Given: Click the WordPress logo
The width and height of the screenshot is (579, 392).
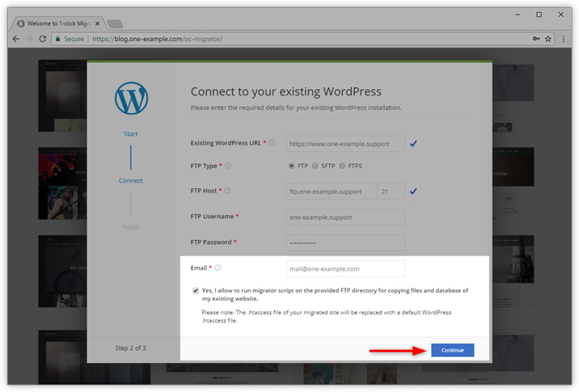Looking at the screenshot, I should 131,98.
